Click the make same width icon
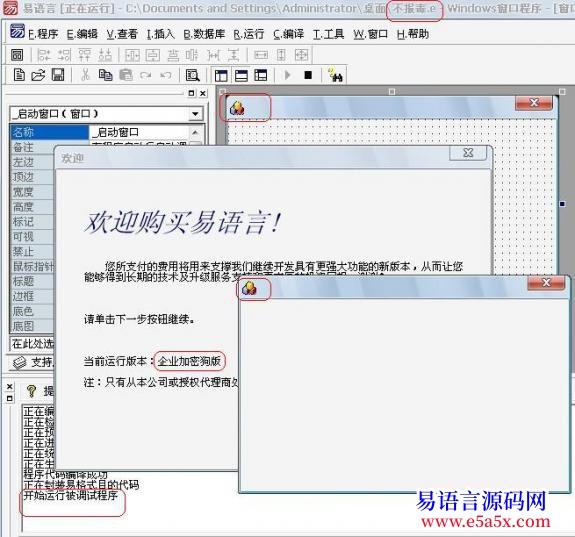The image size is (575, 537). click(x=261, y=55)
